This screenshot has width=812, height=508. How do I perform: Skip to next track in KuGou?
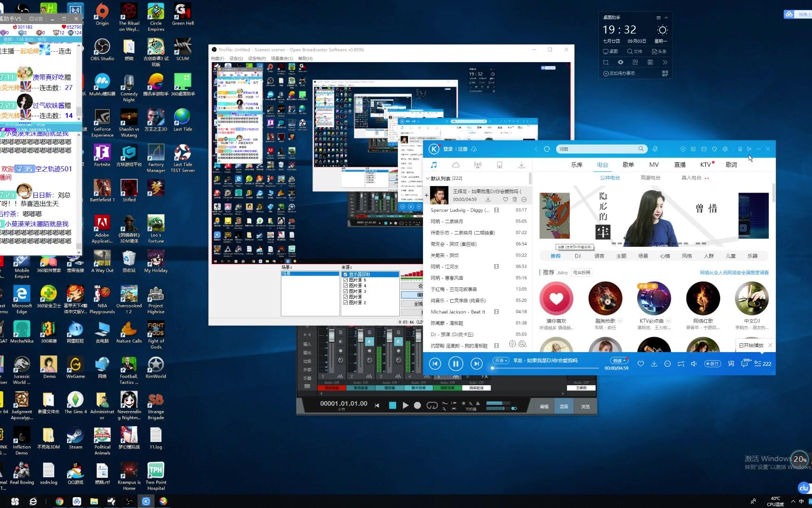pos(477,363)
